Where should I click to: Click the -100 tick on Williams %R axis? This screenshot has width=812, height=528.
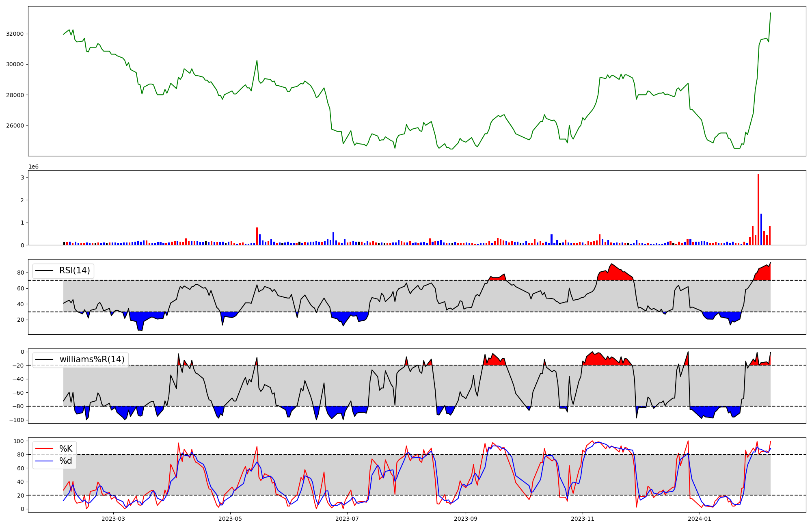(x=17, y=420)
